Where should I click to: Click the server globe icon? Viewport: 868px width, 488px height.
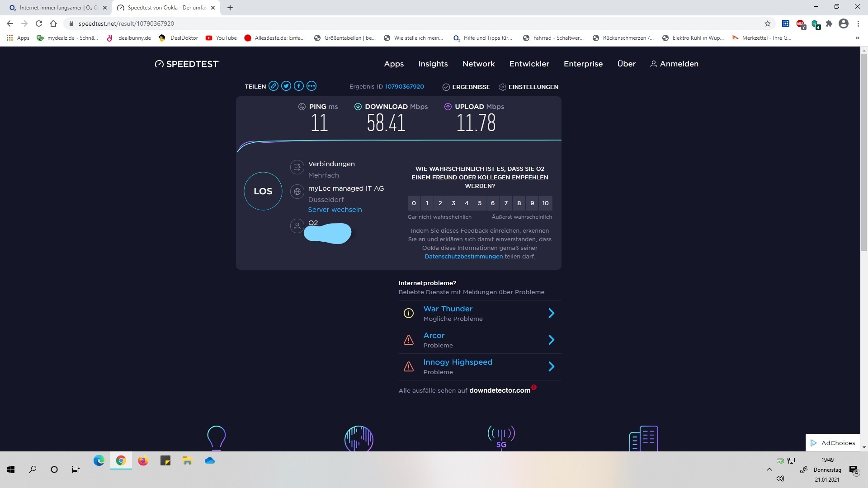(x=297, y=192)
